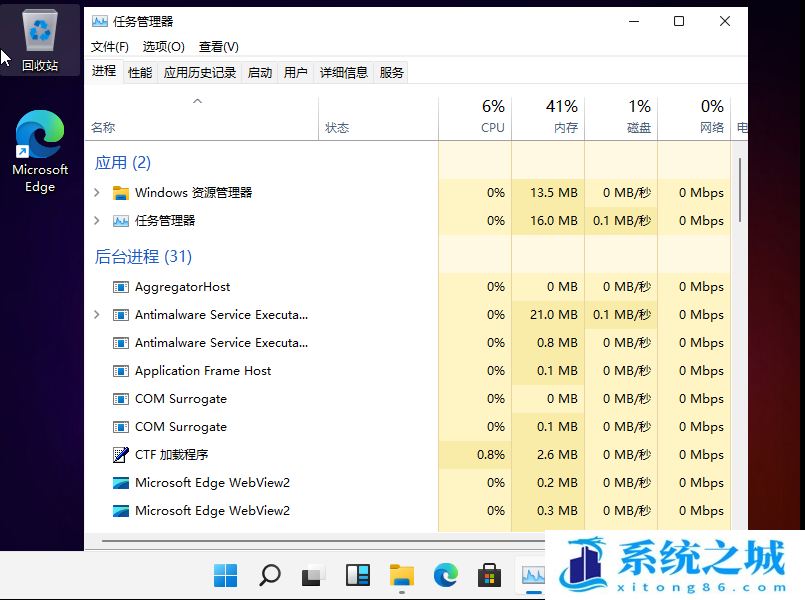Minimize the Task Manager window
This screenshot has width=805, height=600.
tap(634, 22)
